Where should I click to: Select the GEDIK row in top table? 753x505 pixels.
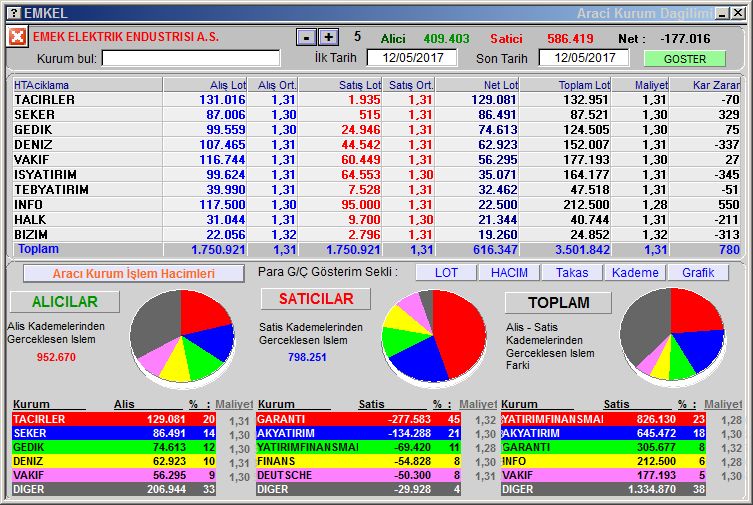tap(376, 130)
